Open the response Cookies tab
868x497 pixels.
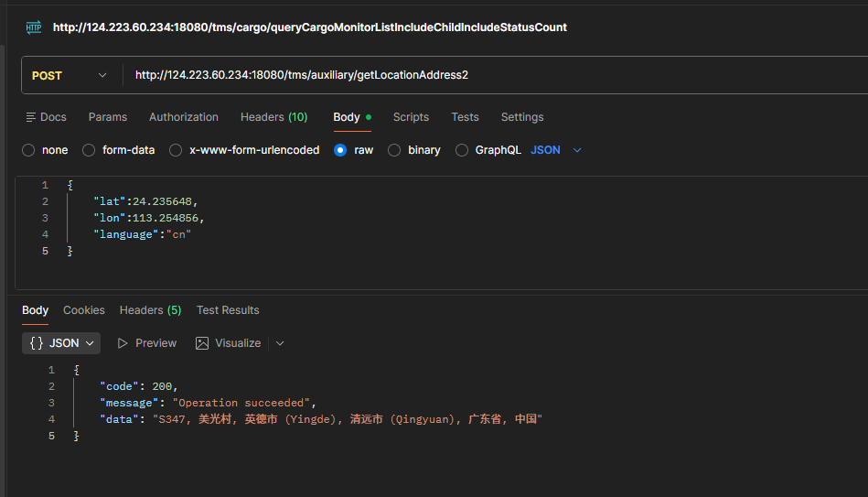pos(84,310)
